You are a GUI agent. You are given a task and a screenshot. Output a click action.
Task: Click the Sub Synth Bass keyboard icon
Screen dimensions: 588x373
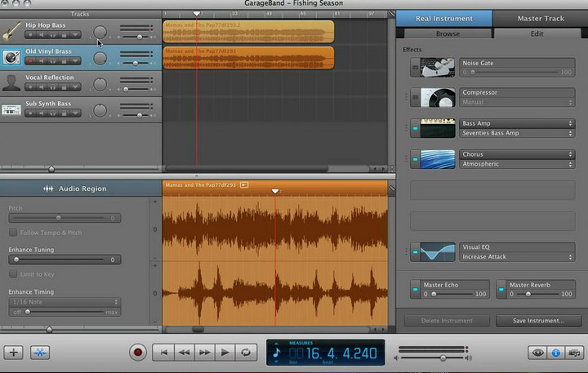[11, 109]
